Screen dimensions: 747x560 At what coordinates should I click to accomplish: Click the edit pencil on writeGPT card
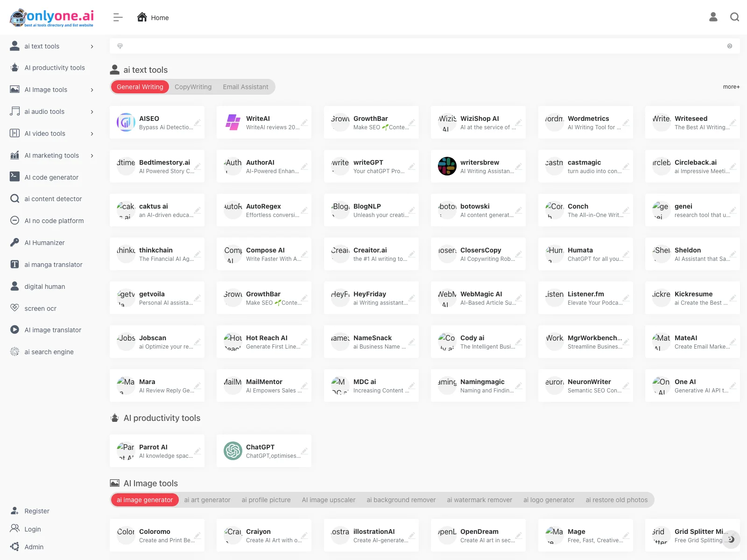pos(411,167)
